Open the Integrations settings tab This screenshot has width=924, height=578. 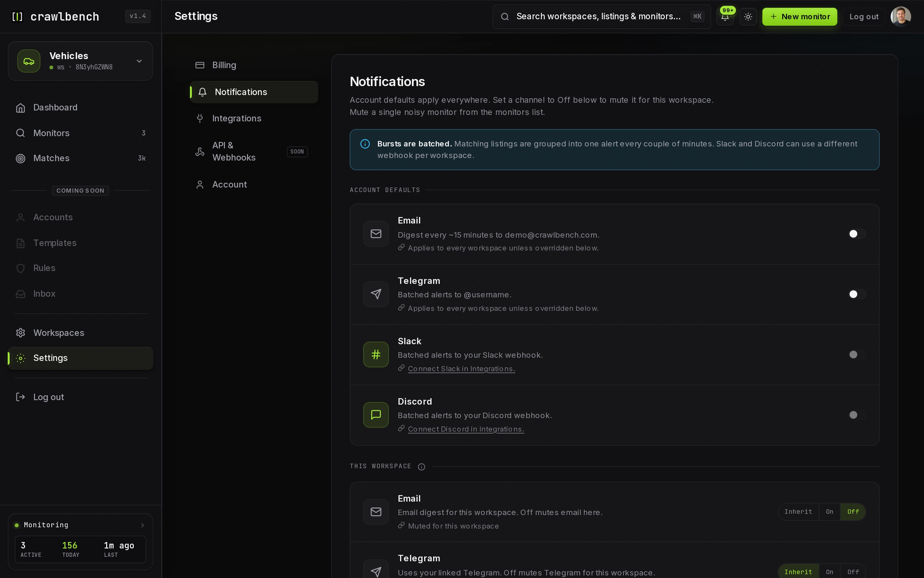(x=254, y=118)
